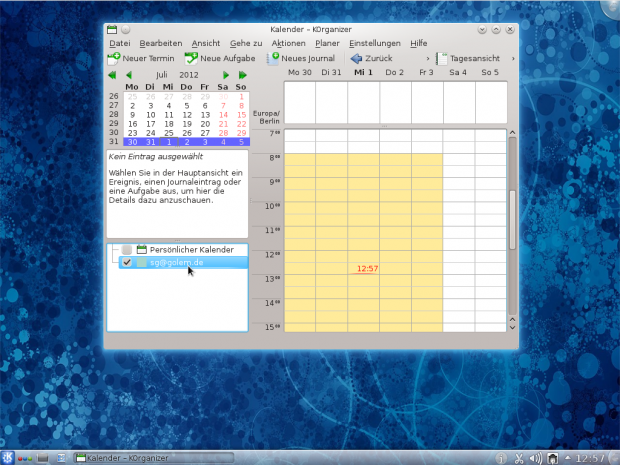Select the sg@golem.de calendar row
Screen dimensions: 620x465
coord(183,262)
